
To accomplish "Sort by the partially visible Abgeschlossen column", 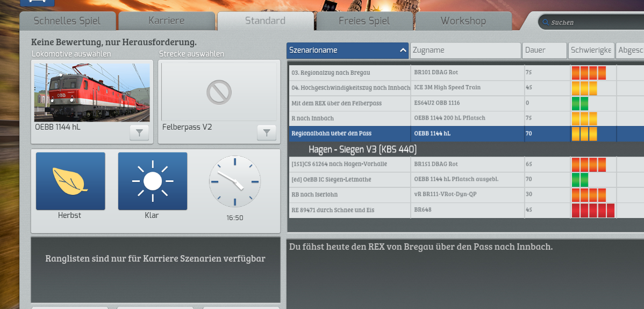I will click(x=630, y=50).
